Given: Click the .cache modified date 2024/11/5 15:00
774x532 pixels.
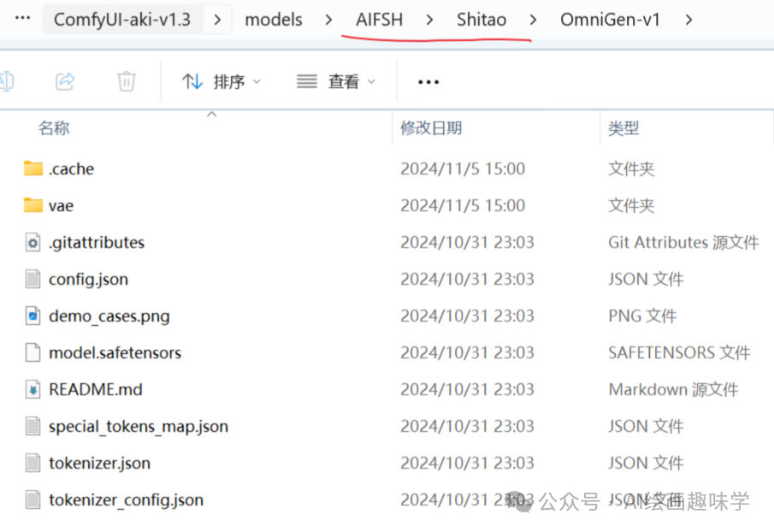Looking at the screenshot, I should click(x=463, y=168).
